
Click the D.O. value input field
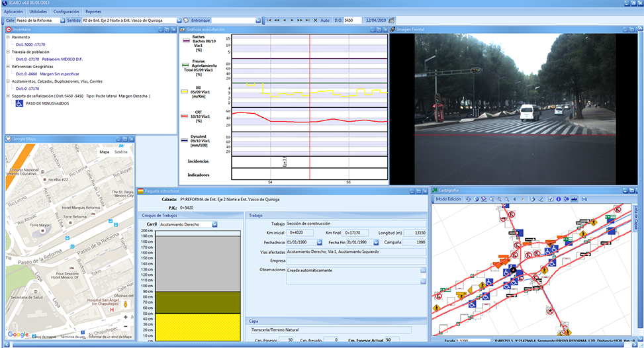click(353, 21)
